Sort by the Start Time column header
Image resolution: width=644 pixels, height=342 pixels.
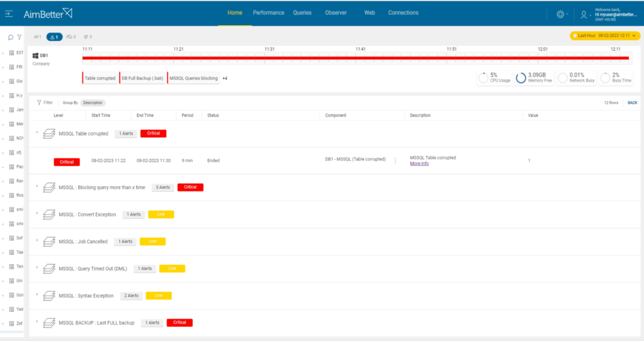point(101,116)
